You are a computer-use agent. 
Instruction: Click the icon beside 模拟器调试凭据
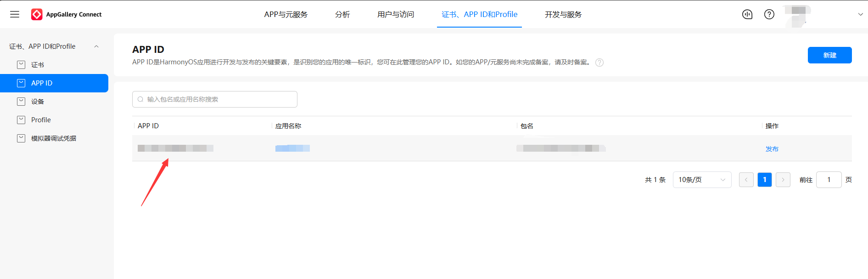pyautogui.click(x=21, y=138)
